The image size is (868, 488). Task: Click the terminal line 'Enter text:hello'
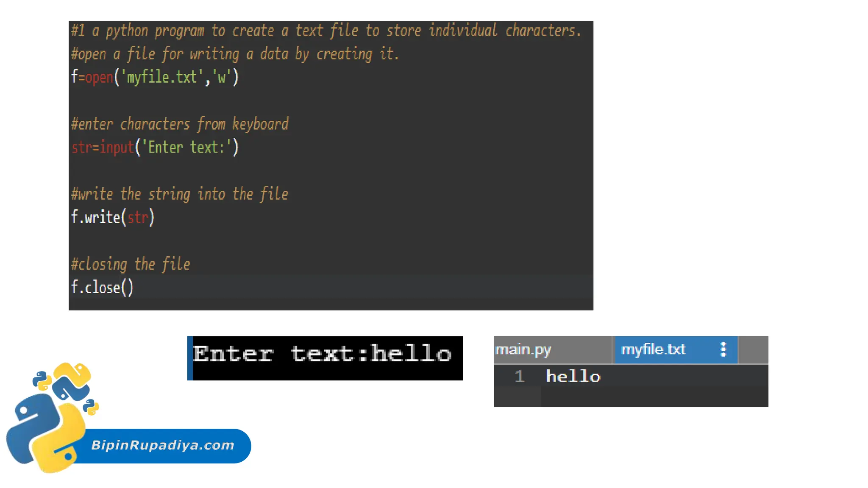pos(322,354)
